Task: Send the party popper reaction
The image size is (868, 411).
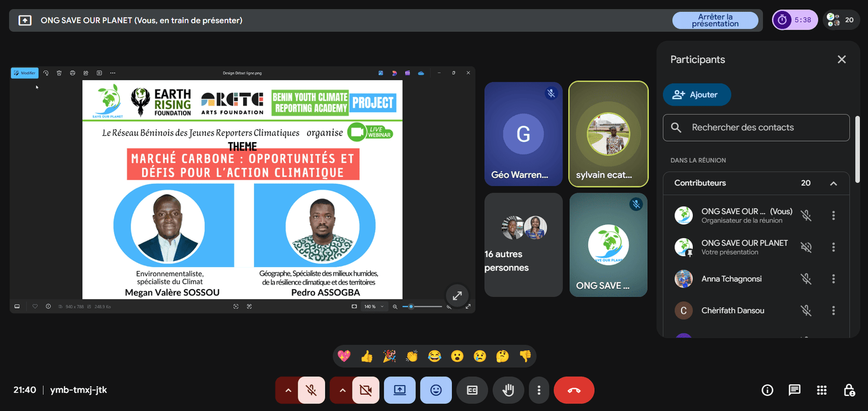Action: 390,356
